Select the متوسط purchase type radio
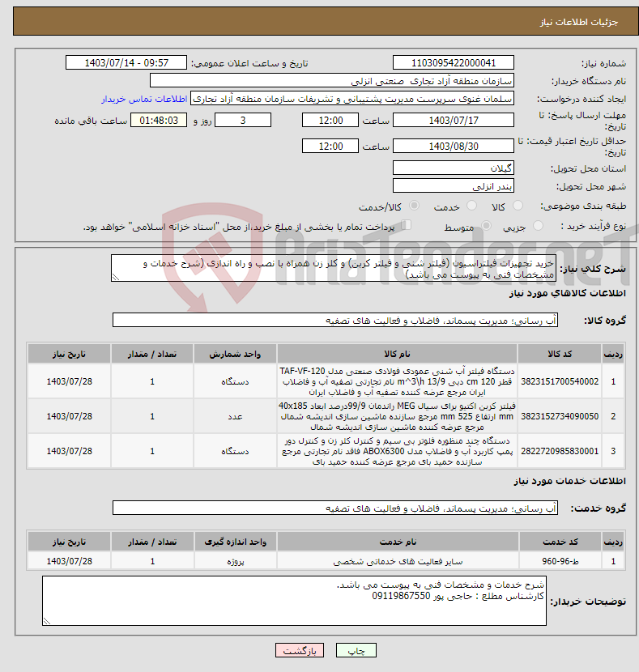 pos(486,225)
